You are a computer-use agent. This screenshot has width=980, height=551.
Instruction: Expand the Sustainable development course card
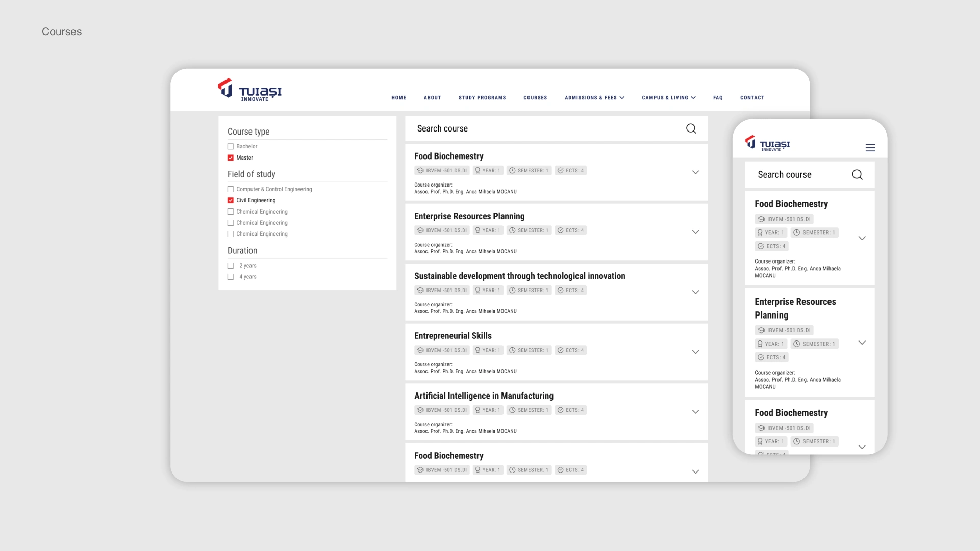[x=695, y=292]
